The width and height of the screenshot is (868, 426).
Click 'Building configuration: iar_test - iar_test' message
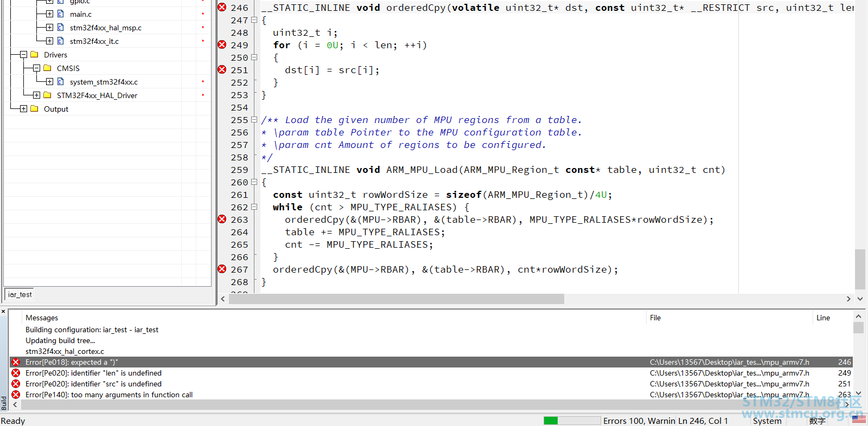[92, 330]
